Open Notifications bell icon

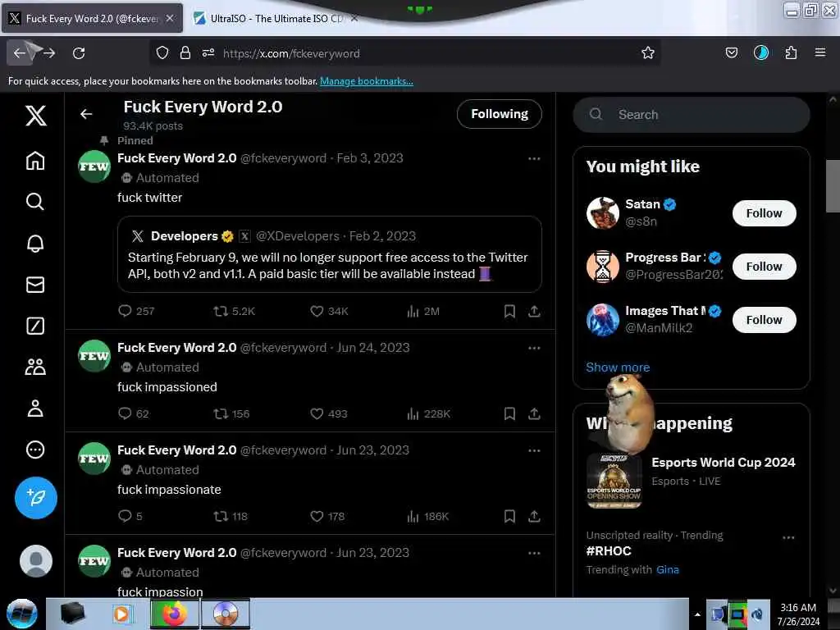(35, 243)
